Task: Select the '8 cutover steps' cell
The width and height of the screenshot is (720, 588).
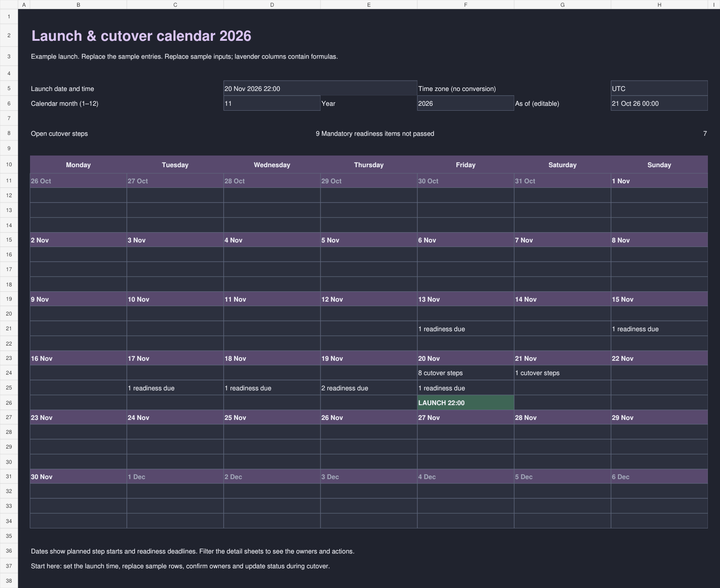Action: [x=466, y=373]
